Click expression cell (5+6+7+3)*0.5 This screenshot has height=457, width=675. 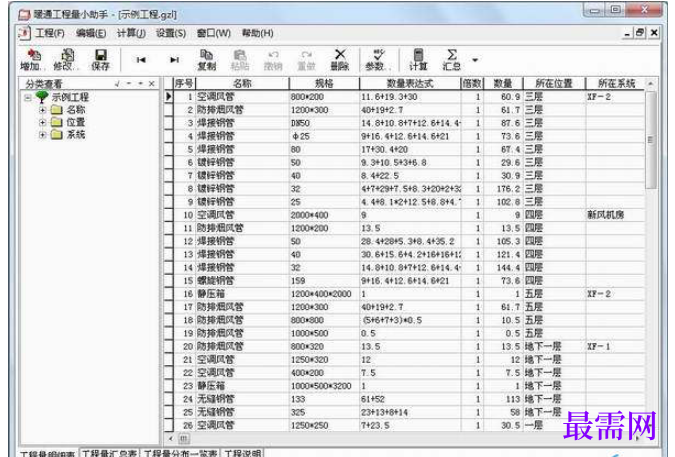click(x=410, y=320)
